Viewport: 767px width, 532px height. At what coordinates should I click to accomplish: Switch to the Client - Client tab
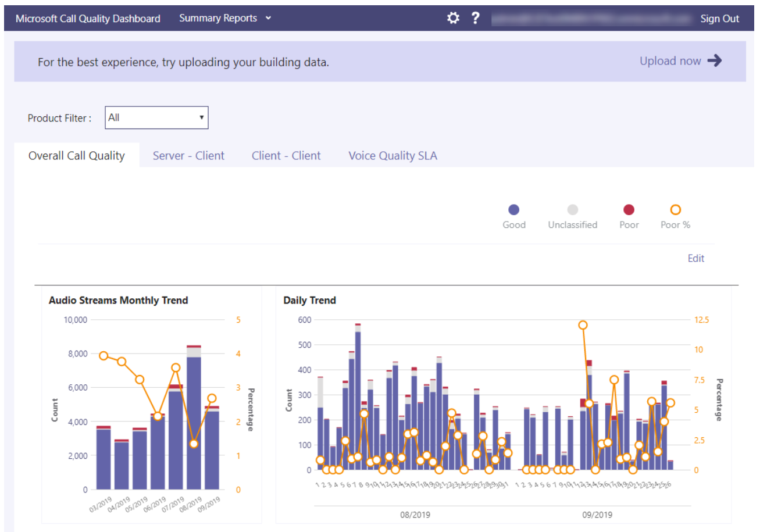click(286, 155)
